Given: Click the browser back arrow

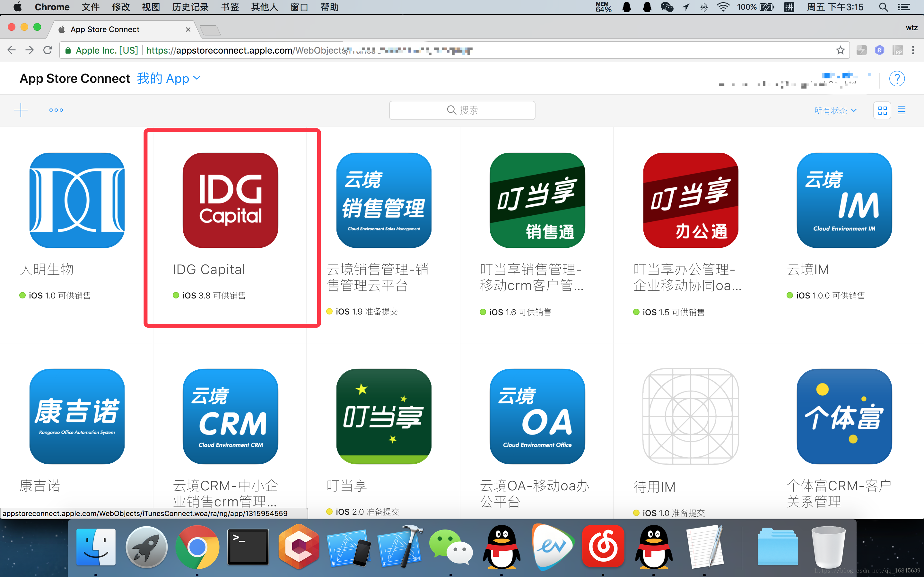Looking at the screenshot, I should [x=12, y=50].
